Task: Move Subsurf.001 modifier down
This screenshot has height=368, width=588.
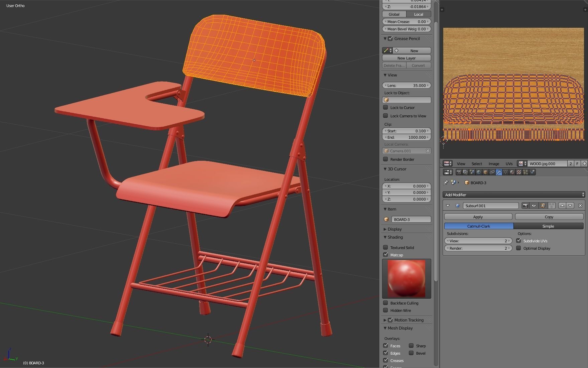Action: click(x=570, y=206)
